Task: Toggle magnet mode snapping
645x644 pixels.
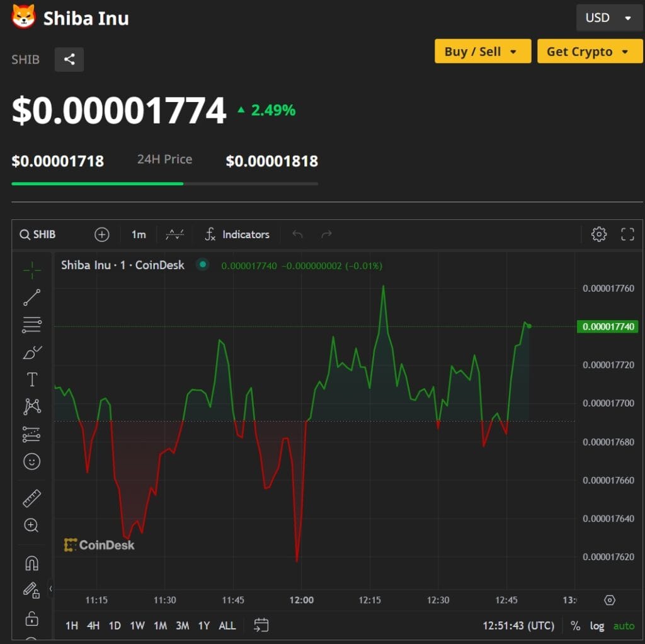Action: coord(31,563)
